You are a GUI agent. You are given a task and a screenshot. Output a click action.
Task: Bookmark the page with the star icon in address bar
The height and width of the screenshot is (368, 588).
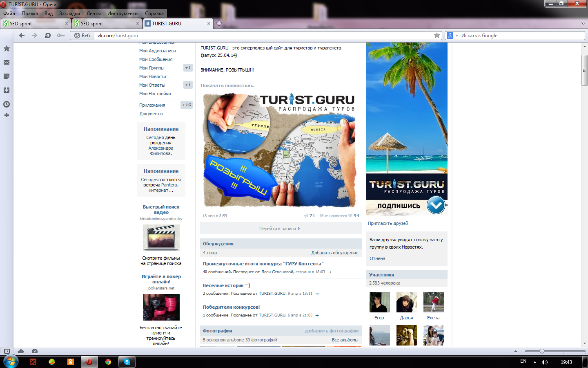437,36
